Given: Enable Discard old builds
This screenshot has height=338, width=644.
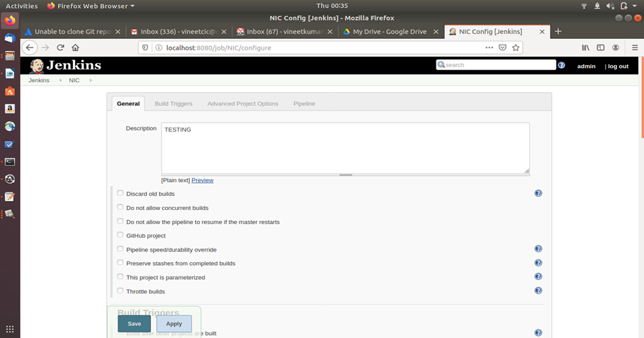Looking at the screenshot, I should click(120, 193).
